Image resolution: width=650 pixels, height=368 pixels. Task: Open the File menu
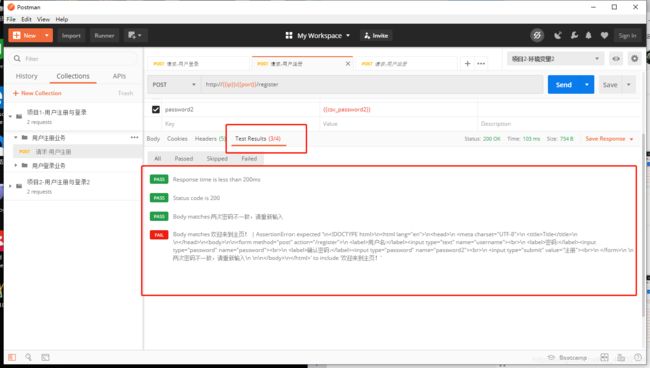(11, 19)
